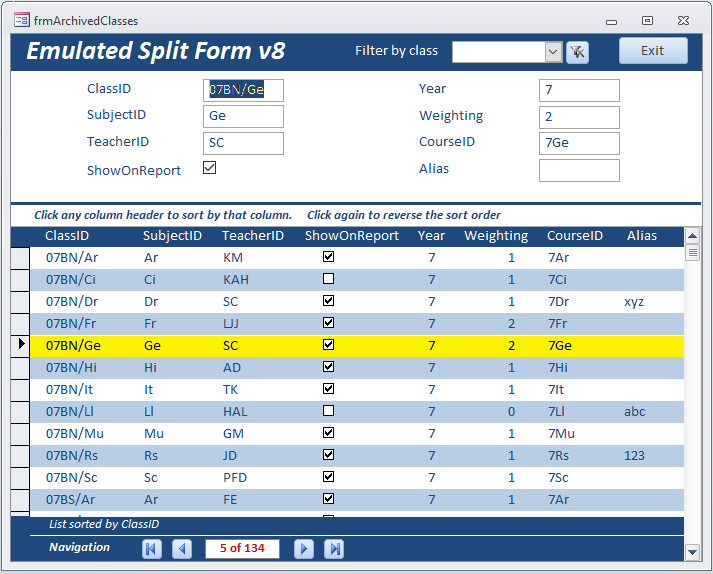Image resolution: width=713 pixels, height=574 pixels.
Task: Click the Exit button
Action: [x=653, y=50]
